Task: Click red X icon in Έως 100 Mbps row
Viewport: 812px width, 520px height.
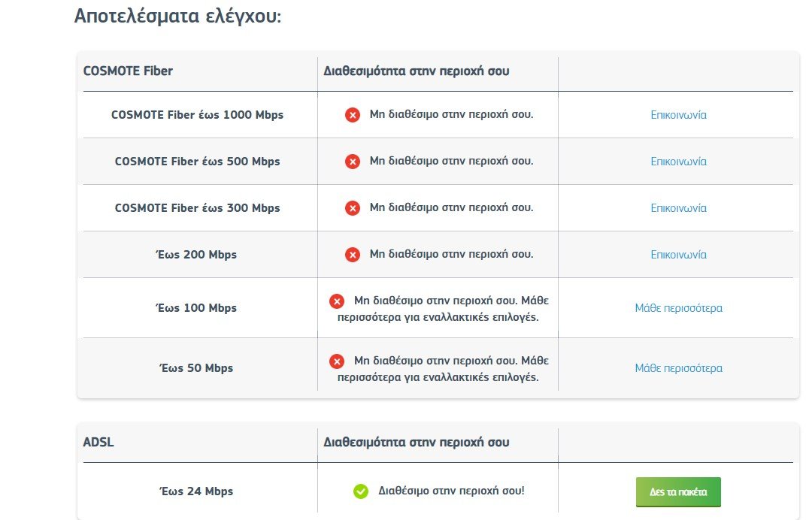Action: [337, 301]
